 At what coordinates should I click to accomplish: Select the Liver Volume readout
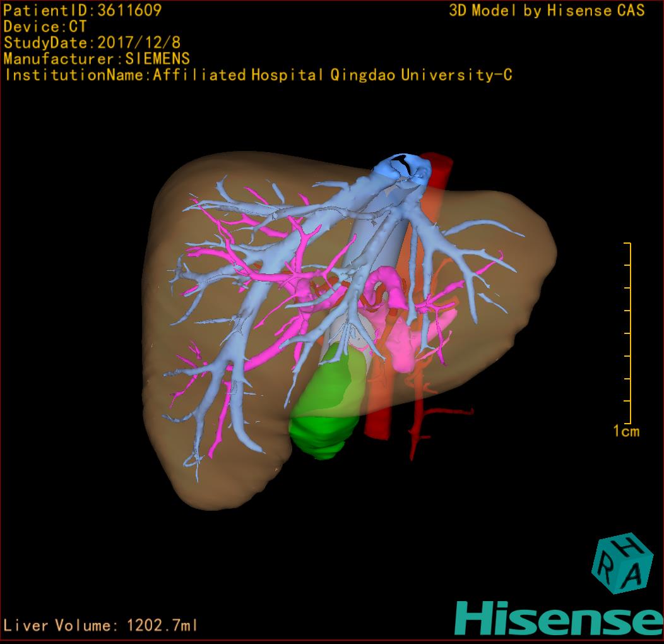[101, 626]
